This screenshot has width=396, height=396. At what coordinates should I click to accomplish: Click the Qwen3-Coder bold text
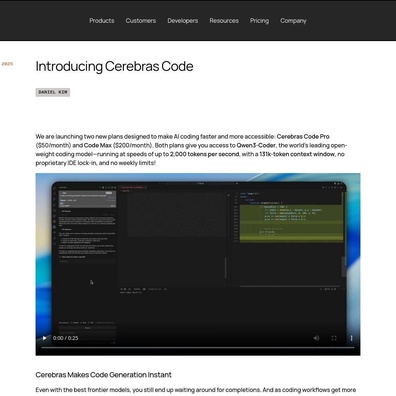[x=256, y=145]
